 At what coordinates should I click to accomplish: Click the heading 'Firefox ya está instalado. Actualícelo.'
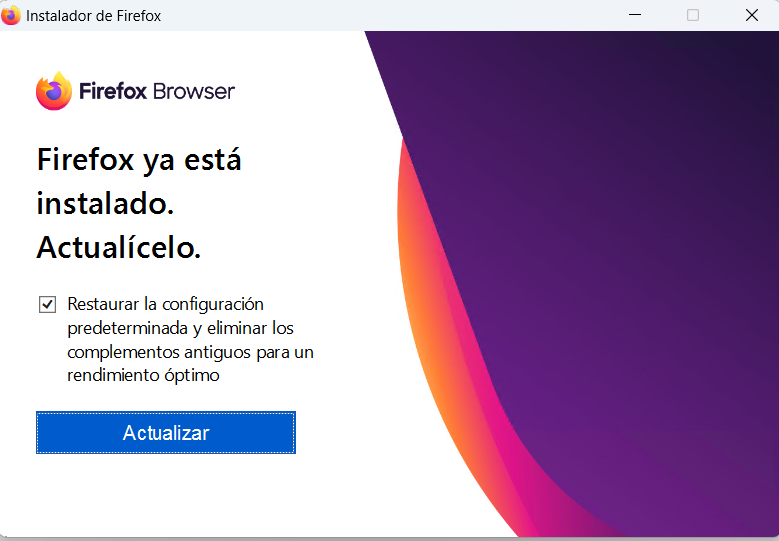[139, 203]
